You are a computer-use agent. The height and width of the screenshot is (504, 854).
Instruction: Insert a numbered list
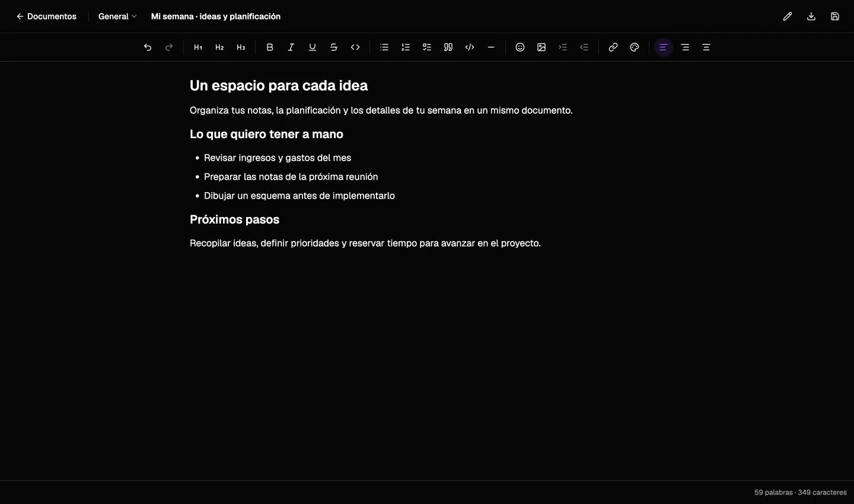406,47
